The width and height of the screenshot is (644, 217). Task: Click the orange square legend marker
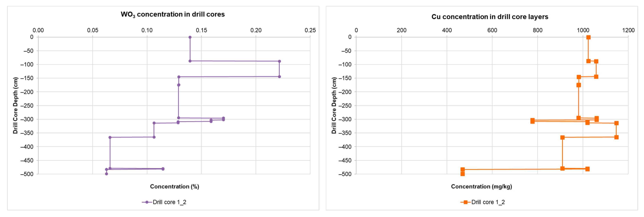(x=465, y=202)
